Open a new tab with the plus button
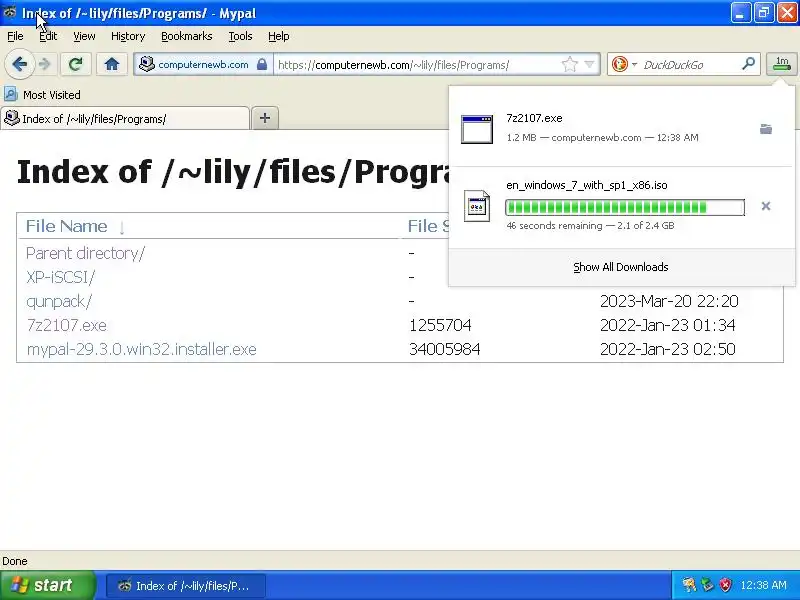 pos(265,118)
